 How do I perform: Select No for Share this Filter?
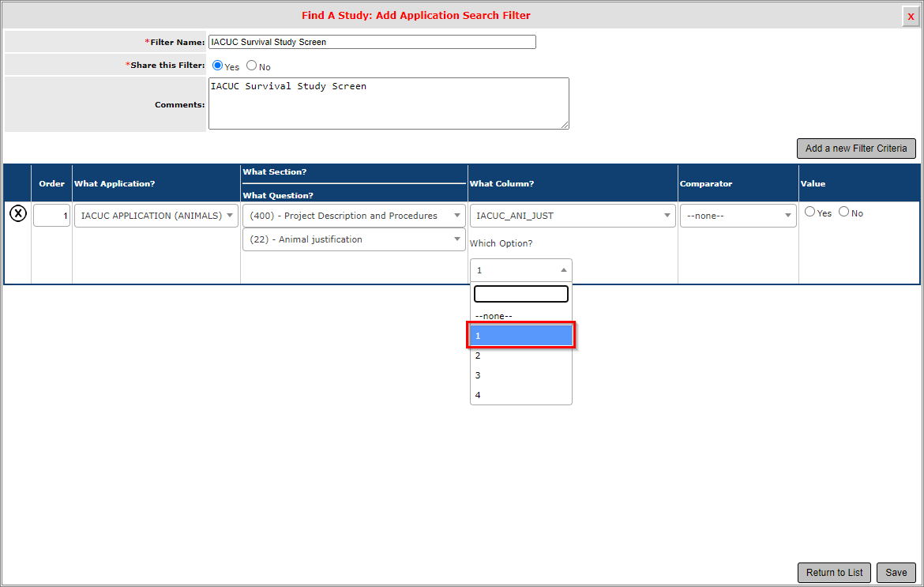(252, 66)
